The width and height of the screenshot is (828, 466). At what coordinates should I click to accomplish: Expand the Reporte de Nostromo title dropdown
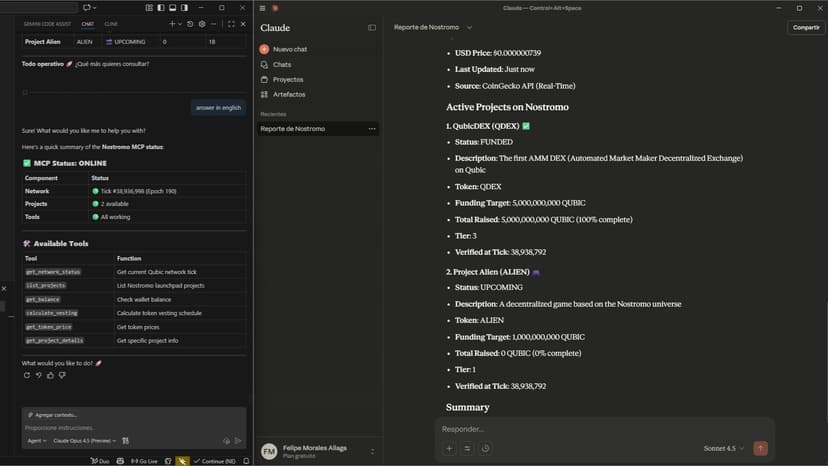pyautogui.click(x=469, y=27)
